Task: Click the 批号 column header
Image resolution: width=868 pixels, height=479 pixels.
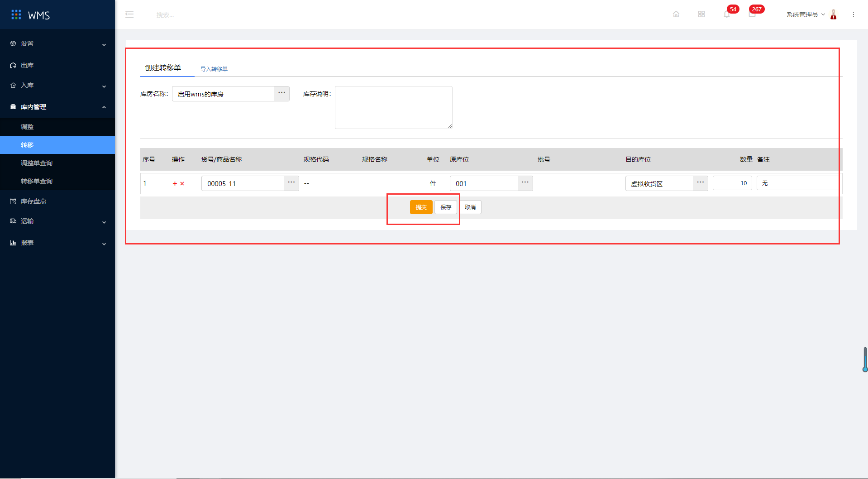Action: pyautogui.click(x=544, y=159)
